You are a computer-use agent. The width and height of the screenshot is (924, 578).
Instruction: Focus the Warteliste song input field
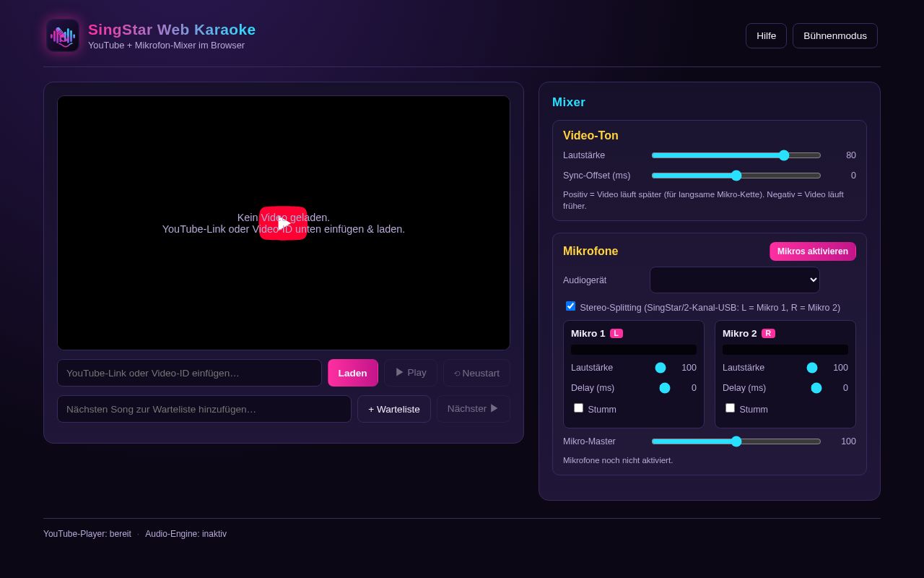[x=204, y=409]
